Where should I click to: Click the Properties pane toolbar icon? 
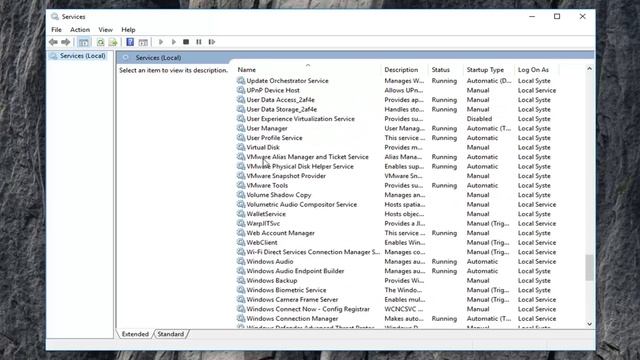(x=143, y=42)
